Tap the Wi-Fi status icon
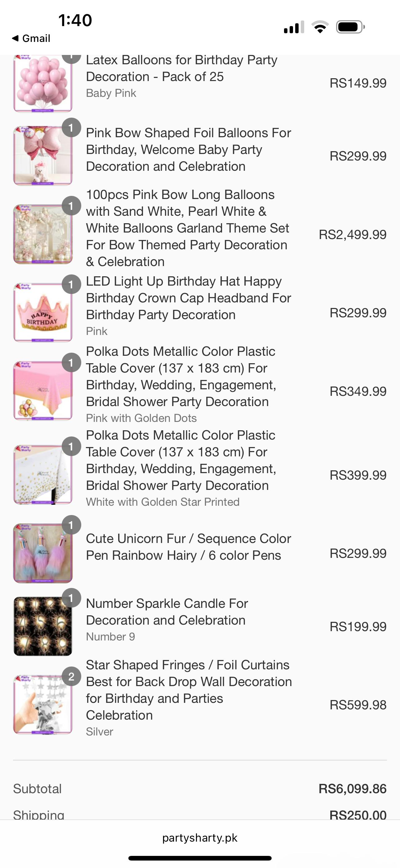The image size is (400, 868). pos(320,27)
